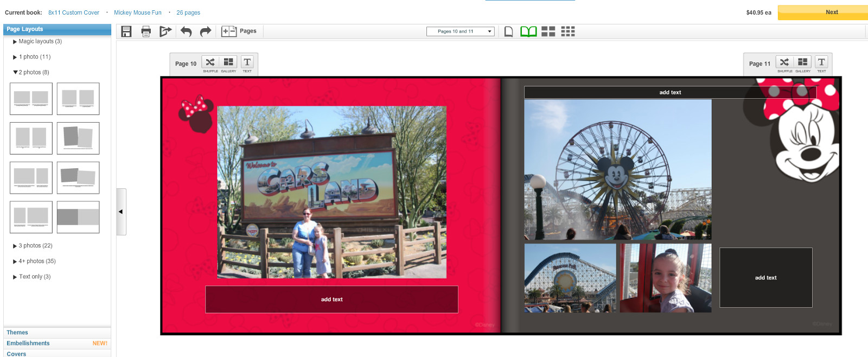Expand Magic layouts (3)
The width and height of the screenshot is (868, 357).
tap(37, 41)
